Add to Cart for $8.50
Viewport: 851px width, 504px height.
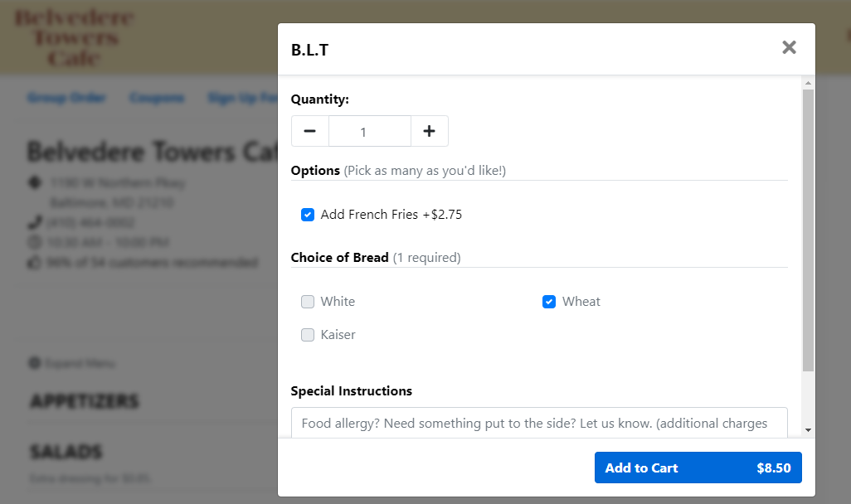point(698,468)
